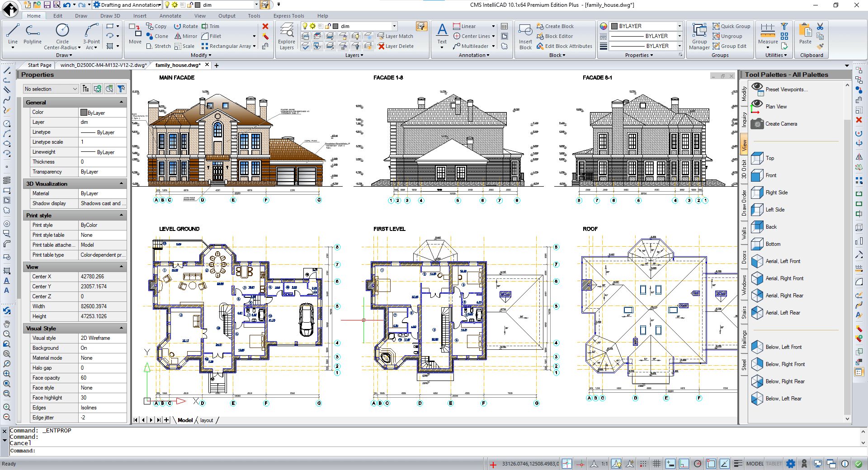The image size is (868, 470).
Task: Open the Annotate ribbon tab
Action: coord(170,16)
